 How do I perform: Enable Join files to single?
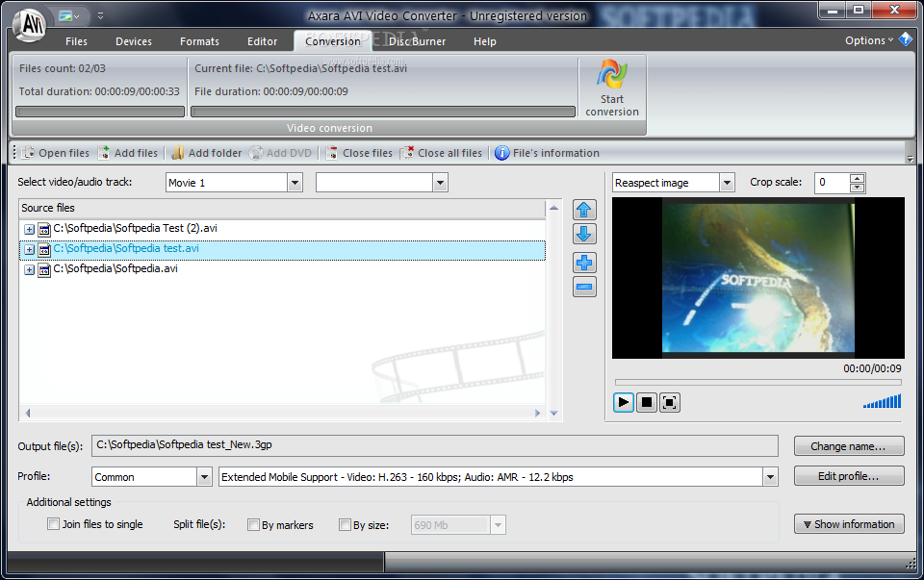tap(54, 524)
